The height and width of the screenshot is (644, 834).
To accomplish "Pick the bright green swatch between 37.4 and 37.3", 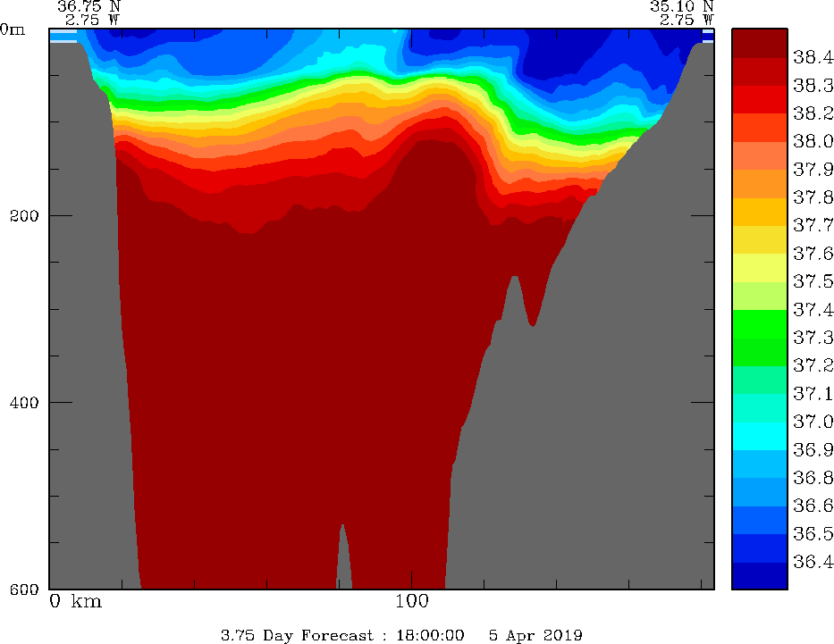I will point(760,324).
